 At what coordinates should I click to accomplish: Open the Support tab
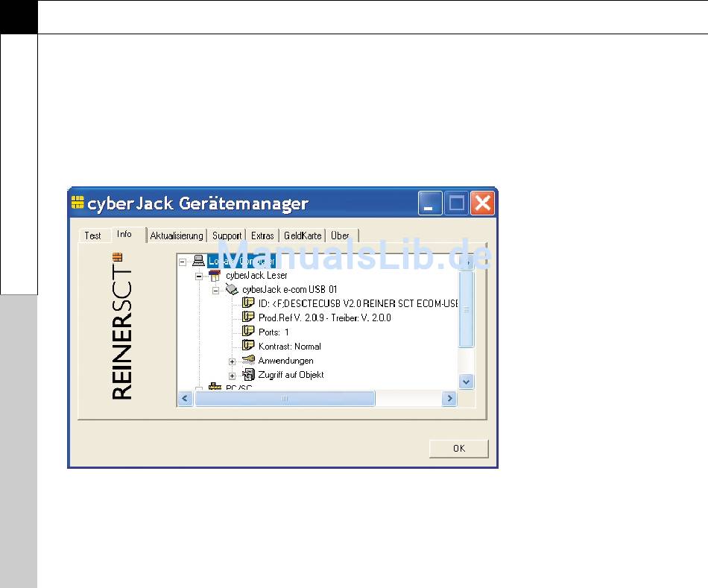click(x=227, y=235)
